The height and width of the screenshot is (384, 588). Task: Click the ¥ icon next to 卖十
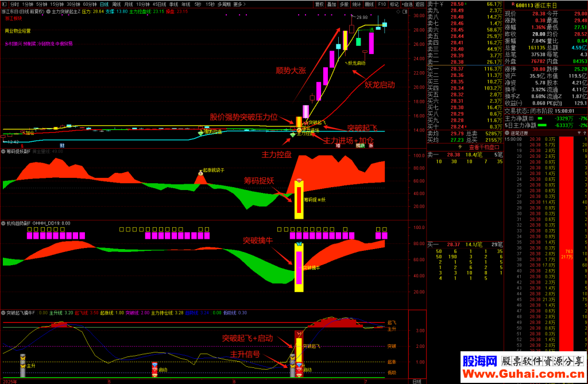[x=442, y=4]
